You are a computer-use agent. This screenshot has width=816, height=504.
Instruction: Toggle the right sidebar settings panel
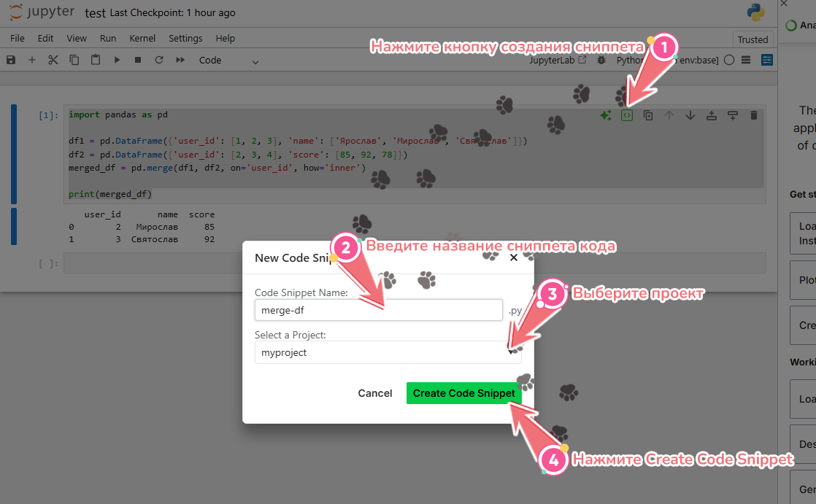tap(766, 61)
